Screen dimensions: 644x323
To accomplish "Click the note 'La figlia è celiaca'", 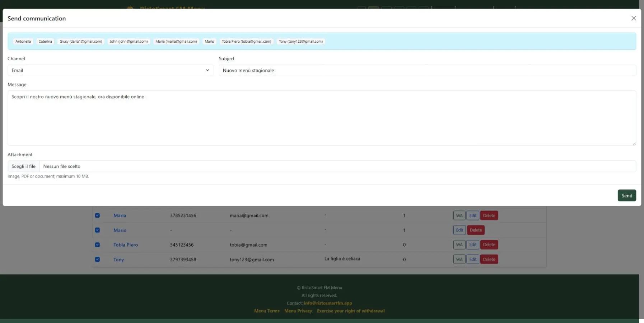I will point(342,258).
